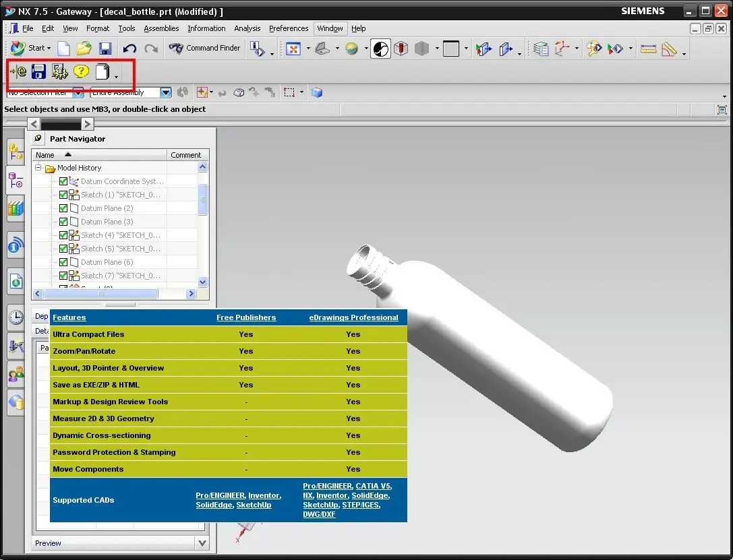733x560 pixels.
Task: Open dropdown arrow beside green sphere icon
Action: (x=366, y=48)
